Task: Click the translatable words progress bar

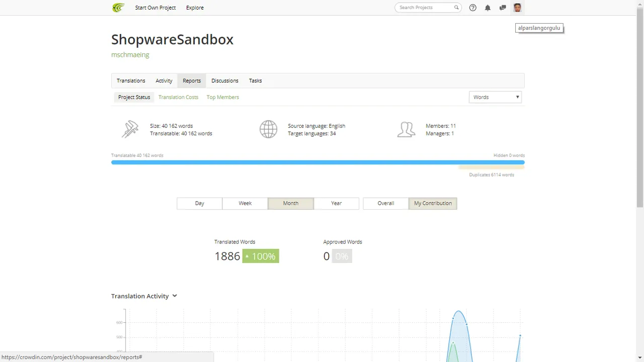Action: (x=318, y=162)
